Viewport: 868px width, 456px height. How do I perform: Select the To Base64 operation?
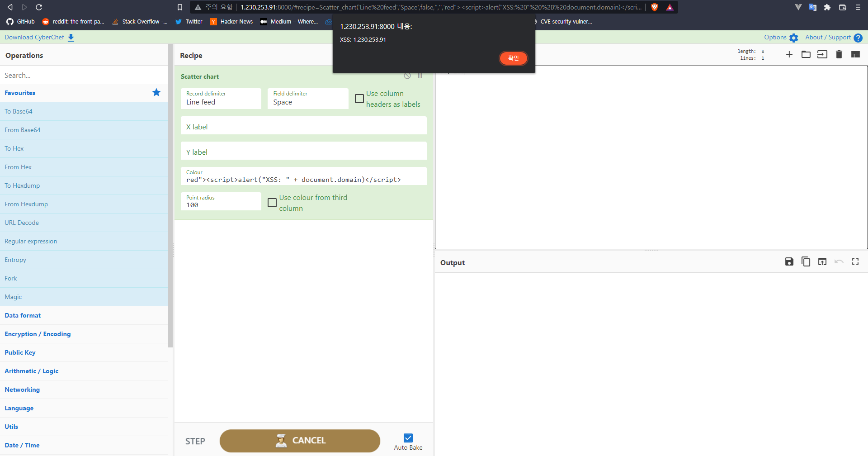coord(84,111)
